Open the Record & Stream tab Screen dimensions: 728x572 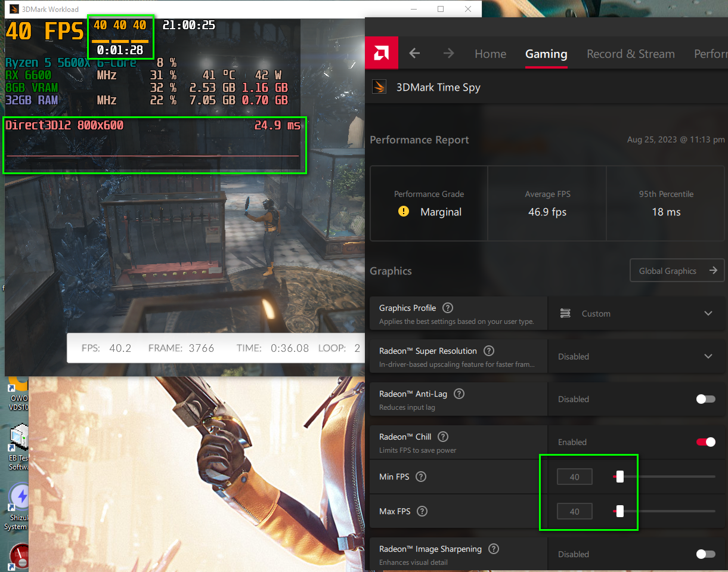coord(631,54)
